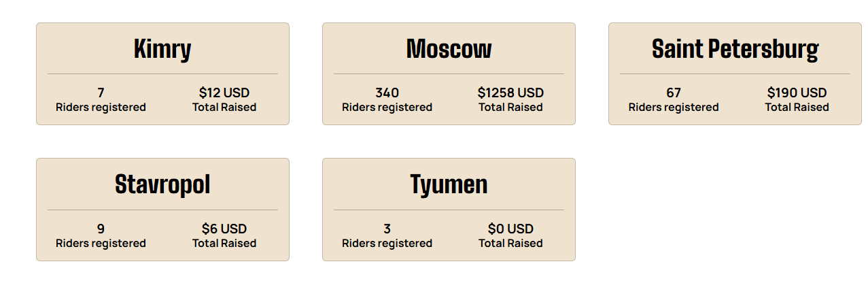Click Tyumen's $0 USD total raised

tap(510, 229)
